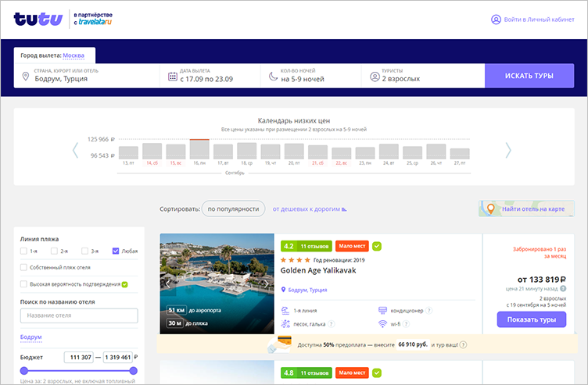Click the moon icon for nights count
This screenshot has height=385, width=588.
[273, 77]
